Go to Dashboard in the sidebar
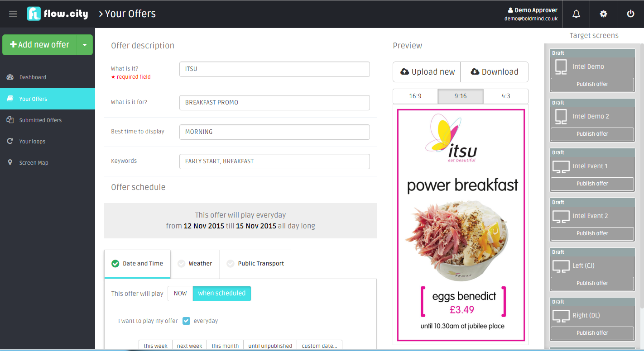Viewport: 644px width, 351px height. 48,77
